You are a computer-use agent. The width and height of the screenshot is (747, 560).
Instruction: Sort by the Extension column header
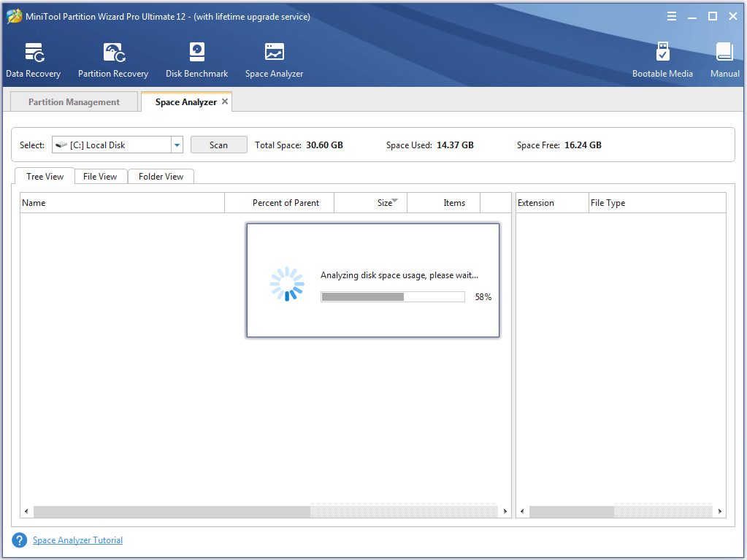(553, 203)
